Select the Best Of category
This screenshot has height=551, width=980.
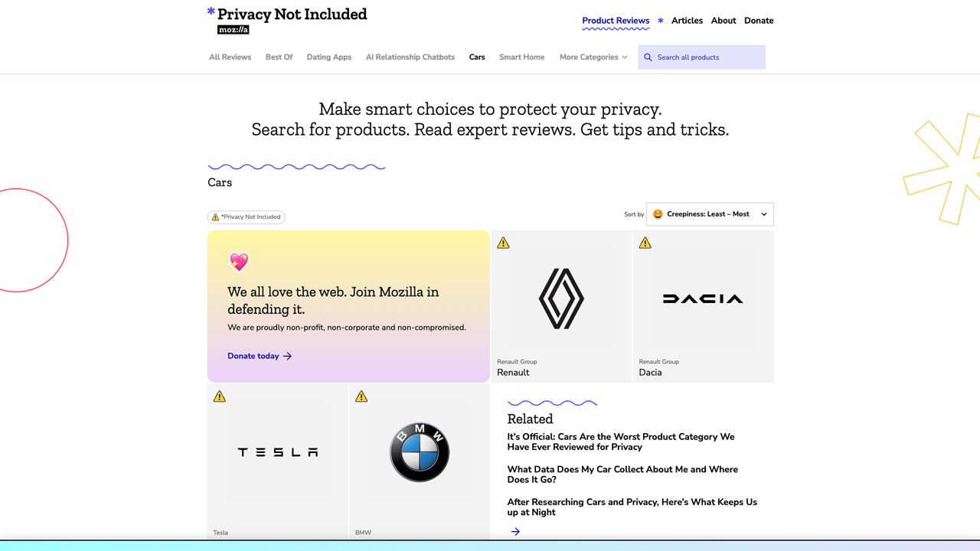tap(279, 57)
